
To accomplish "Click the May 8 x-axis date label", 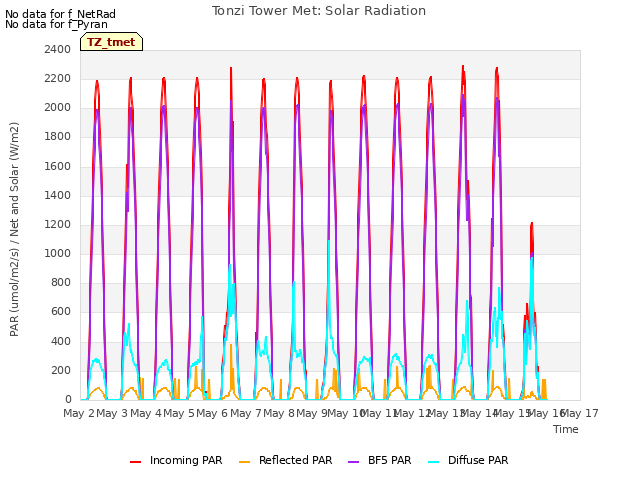I will [279, 413].
